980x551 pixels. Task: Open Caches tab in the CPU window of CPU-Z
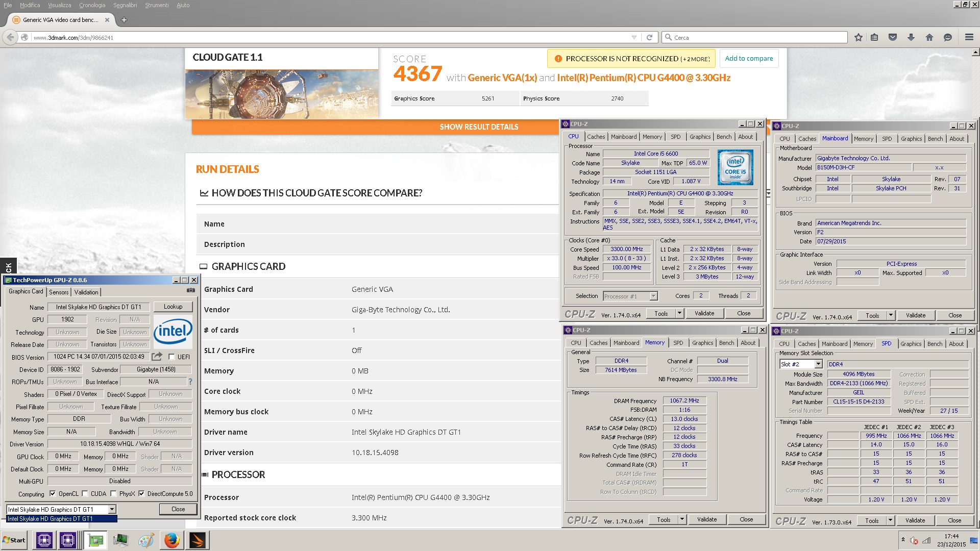tap(596, 137)
